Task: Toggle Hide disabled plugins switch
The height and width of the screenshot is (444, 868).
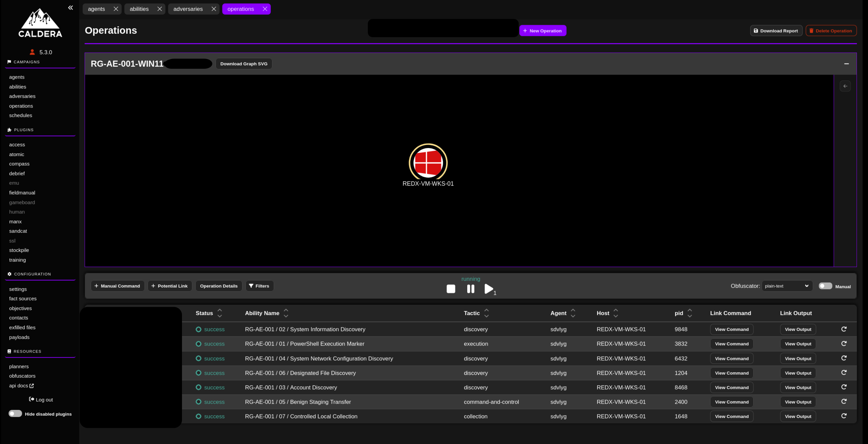Action: pos(15,414)
